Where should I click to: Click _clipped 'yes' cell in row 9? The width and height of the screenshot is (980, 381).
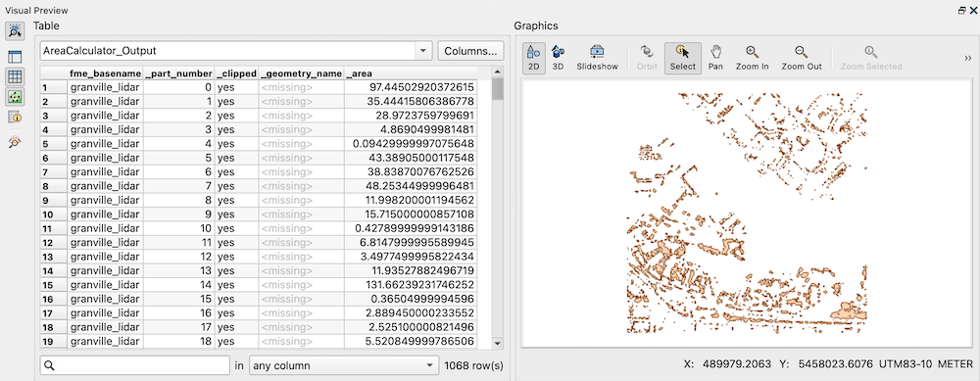[x=235, y=201]
